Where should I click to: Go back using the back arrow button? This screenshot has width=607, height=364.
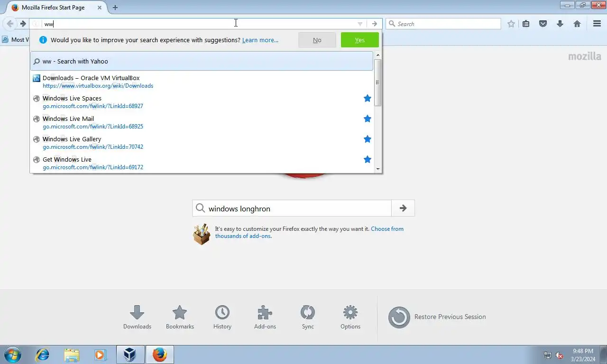pyautogui.click(x=9, y=24)
